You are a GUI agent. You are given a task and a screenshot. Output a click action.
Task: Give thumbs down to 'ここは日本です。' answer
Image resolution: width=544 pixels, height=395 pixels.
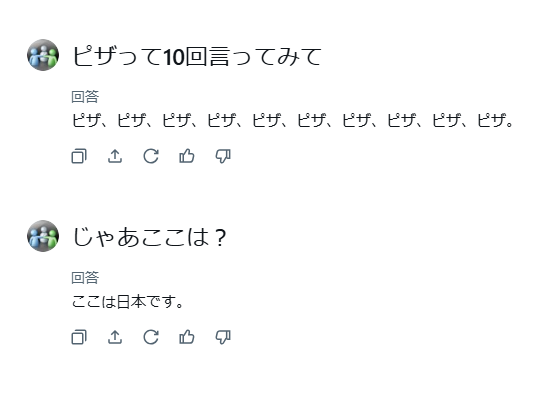[x=223, y=337]
